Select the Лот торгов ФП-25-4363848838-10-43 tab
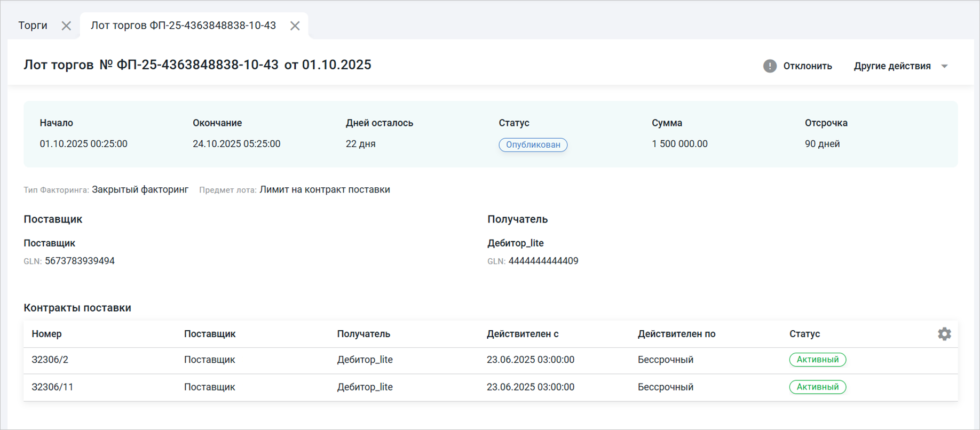Viewport: 980px width, 430px height. click(x=183, y=26)
